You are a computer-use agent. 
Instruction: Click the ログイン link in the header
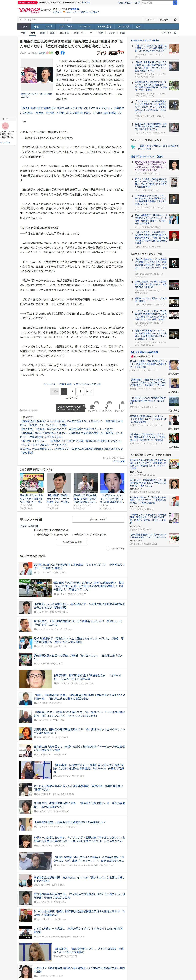57,12
